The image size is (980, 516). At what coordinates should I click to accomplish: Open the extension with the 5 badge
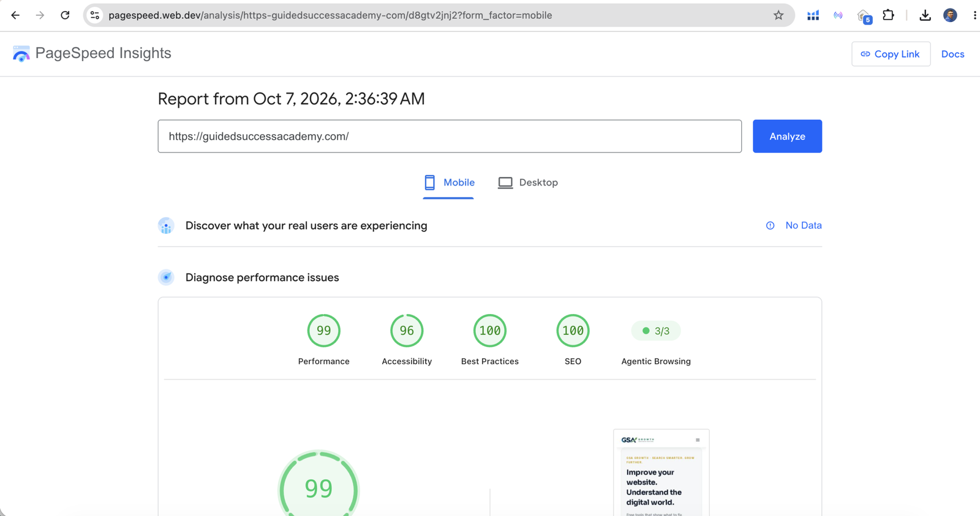(x=864, y=16)
